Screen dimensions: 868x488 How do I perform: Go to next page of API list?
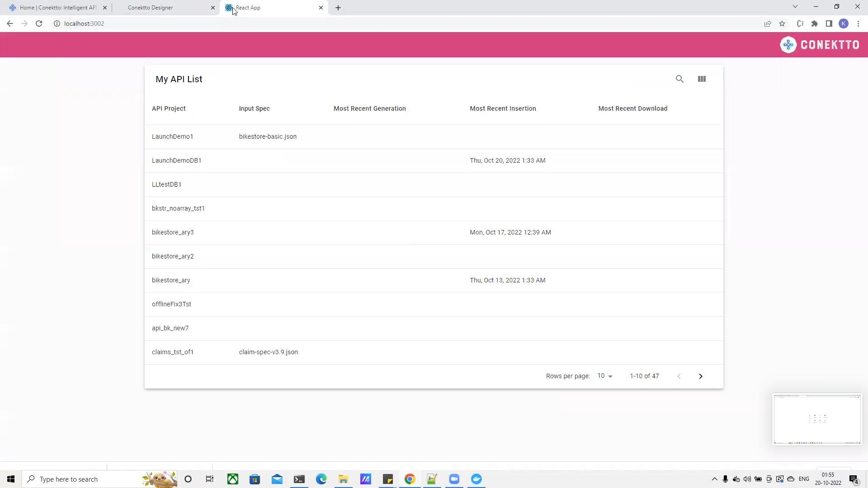pos(701,376)
